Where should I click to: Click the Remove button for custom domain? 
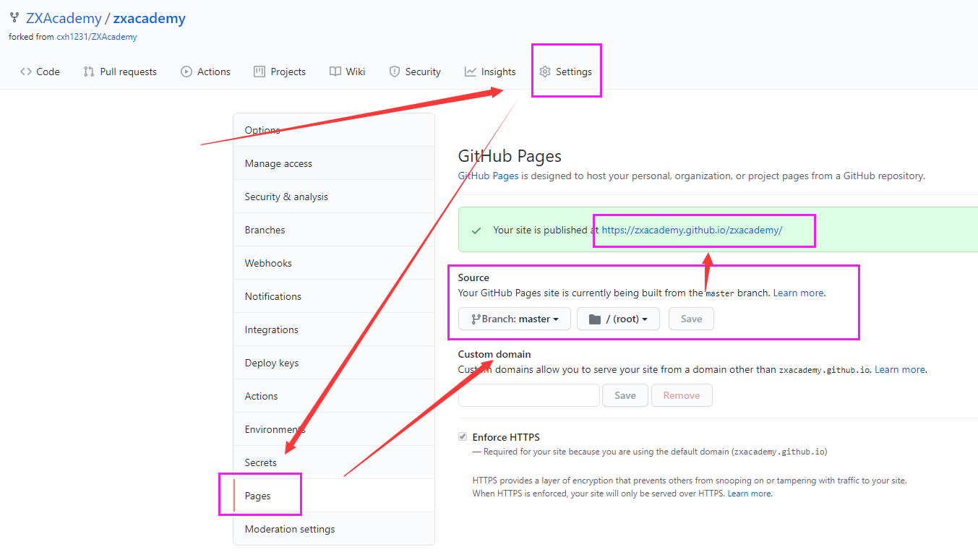pyautogui.click(x=682, y=395)
